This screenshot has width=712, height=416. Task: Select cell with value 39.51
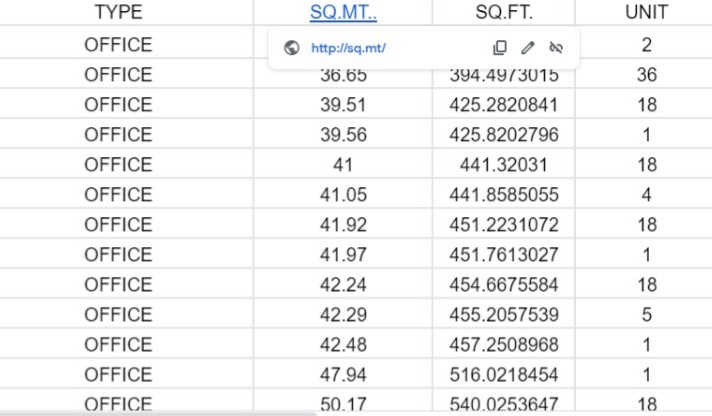[x=343, y=104]
